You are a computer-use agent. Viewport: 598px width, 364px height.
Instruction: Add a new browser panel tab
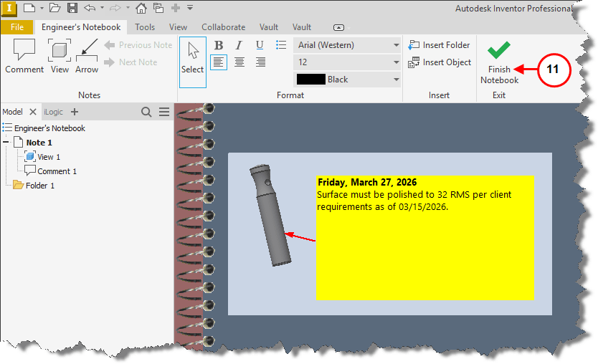pos(75,112)
